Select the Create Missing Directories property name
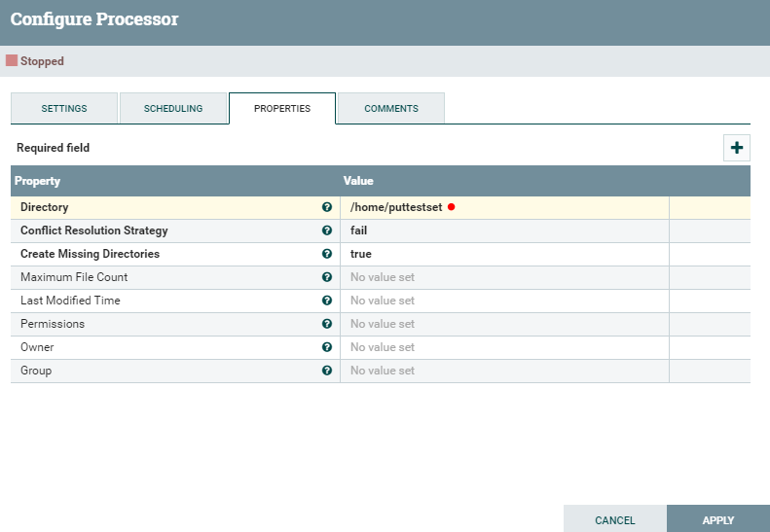Viewport: 770px width, 532px height. tap(90, 254)
